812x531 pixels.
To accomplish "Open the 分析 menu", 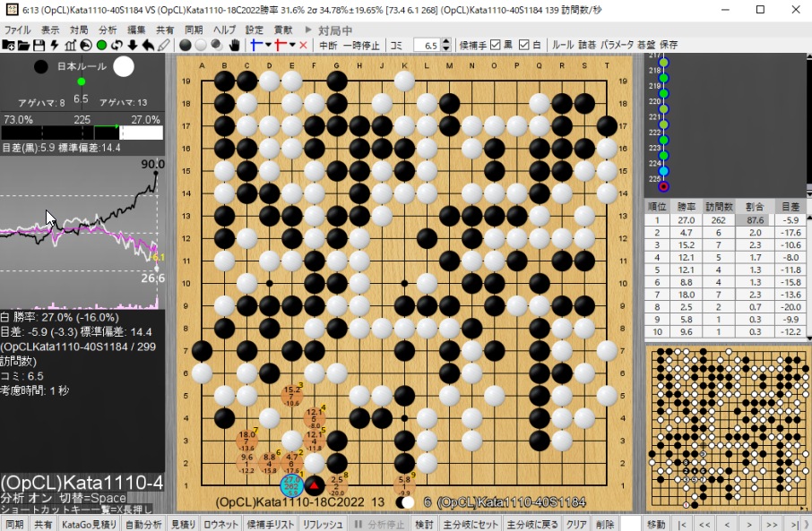I will [108, 30].
